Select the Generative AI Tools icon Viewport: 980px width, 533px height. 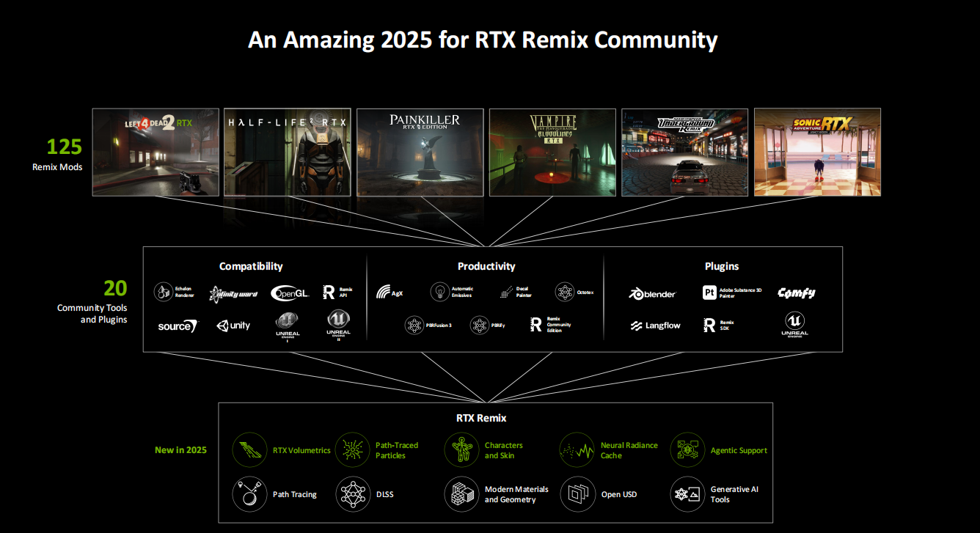[x=687, y=494]
